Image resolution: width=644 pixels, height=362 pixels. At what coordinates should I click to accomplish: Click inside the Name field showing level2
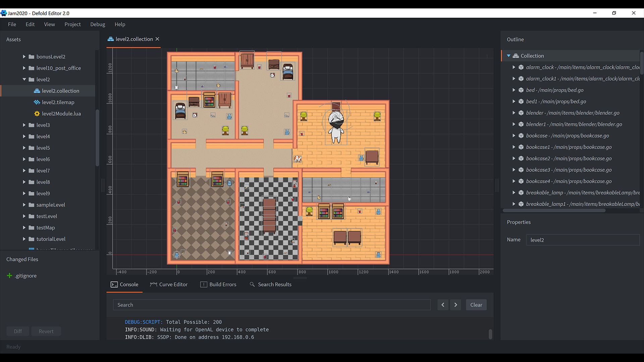(x=583, y=240)
